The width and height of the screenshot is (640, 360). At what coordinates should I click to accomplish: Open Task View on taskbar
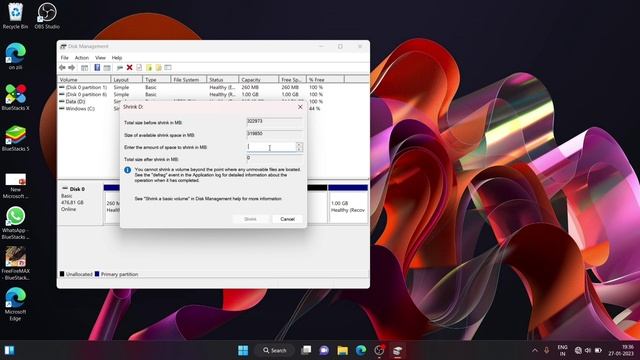coord(306,350)
